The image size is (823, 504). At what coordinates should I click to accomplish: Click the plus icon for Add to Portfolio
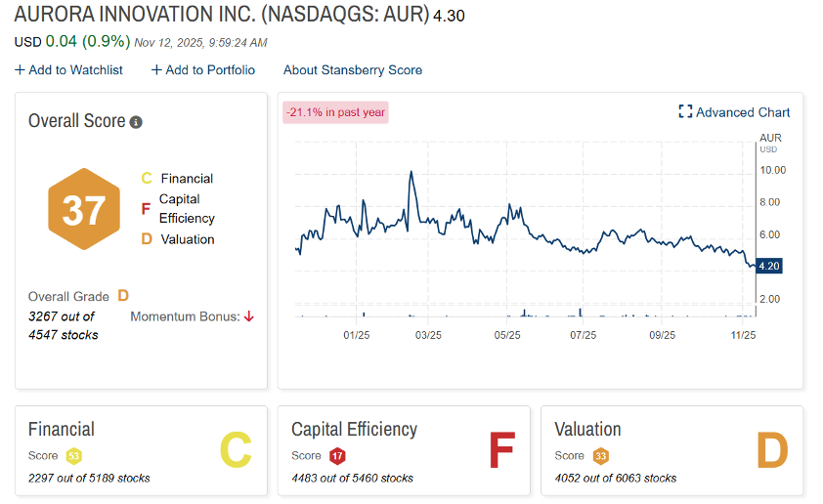[156, 70]
